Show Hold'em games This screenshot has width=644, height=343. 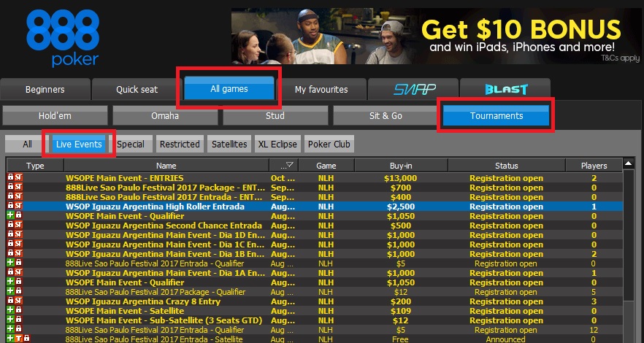55,116
